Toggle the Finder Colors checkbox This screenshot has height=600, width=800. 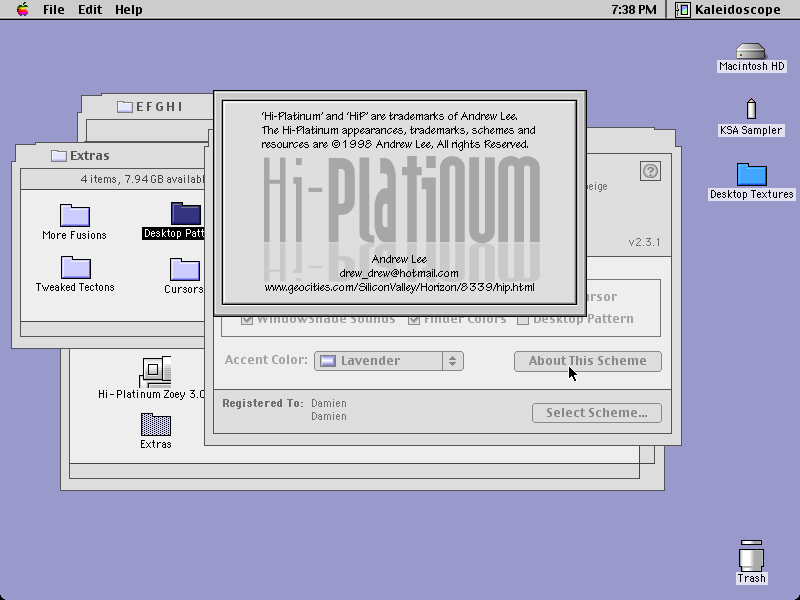tap(414, 320)
